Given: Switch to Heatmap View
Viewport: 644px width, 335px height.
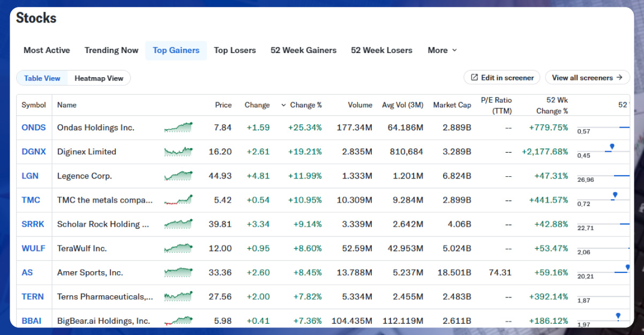Looking at the screenshot, I should tap(99, 78).
